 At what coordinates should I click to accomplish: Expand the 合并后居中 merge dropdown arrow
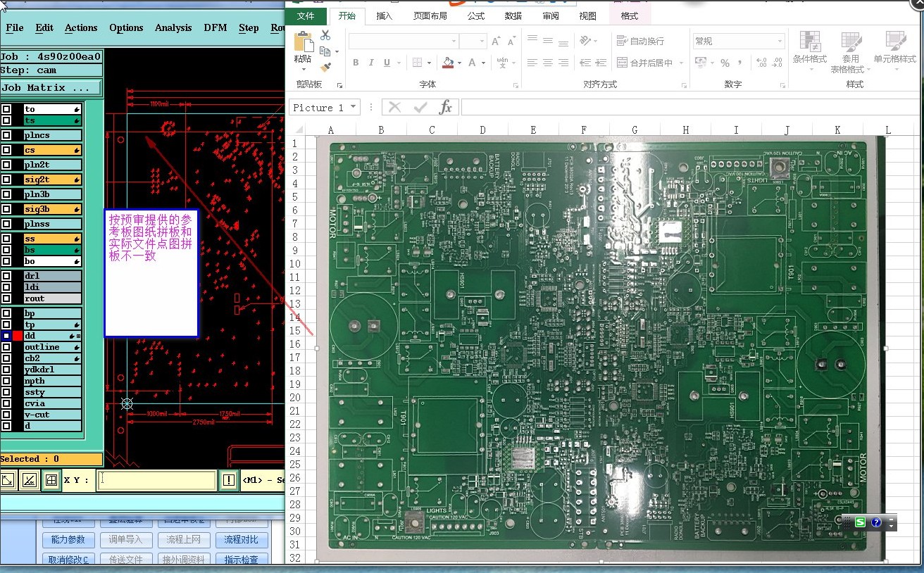point(681,63)
